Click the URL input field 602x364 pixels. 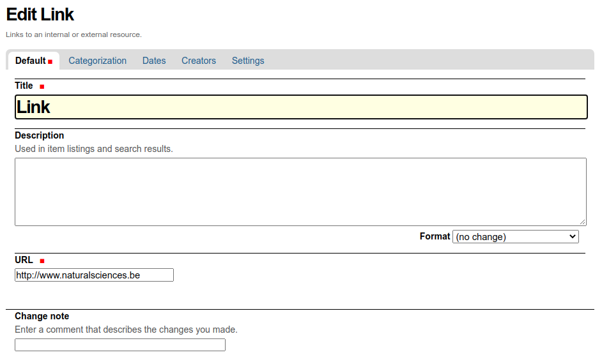[94, 275]
